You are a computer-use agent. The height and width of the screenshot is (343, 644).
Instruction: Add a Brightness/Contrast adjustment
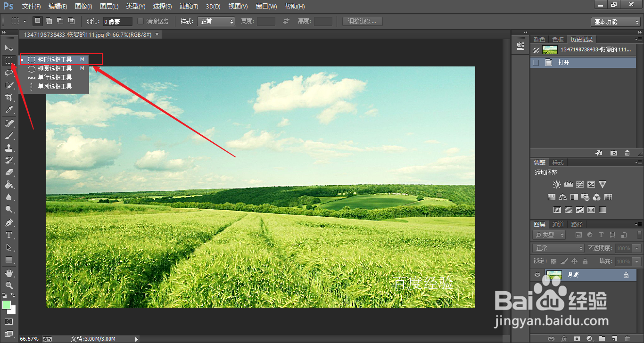[557, 185]
